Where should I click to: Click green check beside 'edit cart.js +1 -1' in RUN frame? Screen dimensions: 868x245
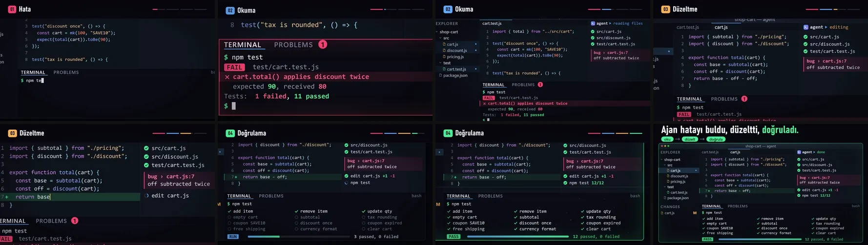pos(346,176)
